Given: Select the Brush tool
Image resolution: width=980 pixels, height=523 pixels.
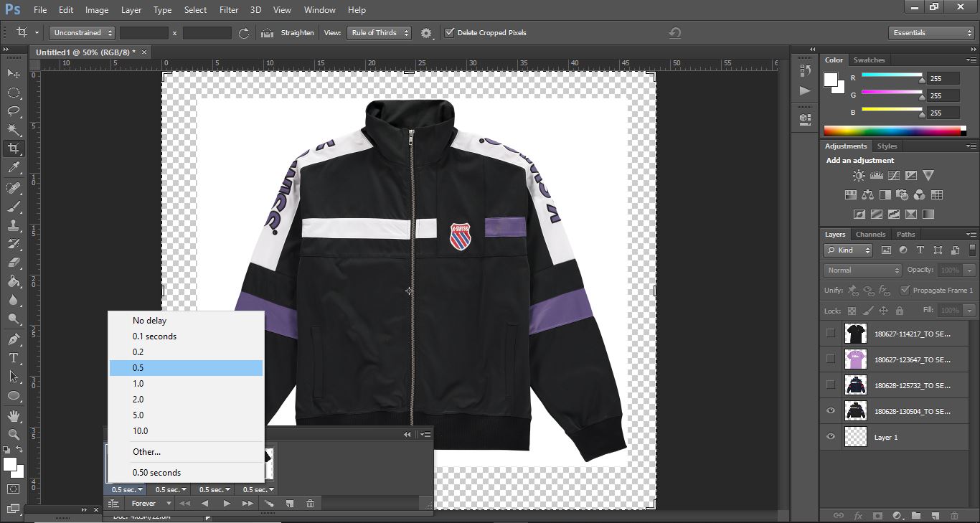Looking at the screenshot, I should click(13, 207).
